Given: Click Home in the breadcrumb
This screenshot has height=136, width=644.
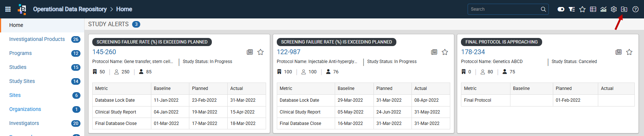Looking at the screenshot, I should (x=124, y=9).
